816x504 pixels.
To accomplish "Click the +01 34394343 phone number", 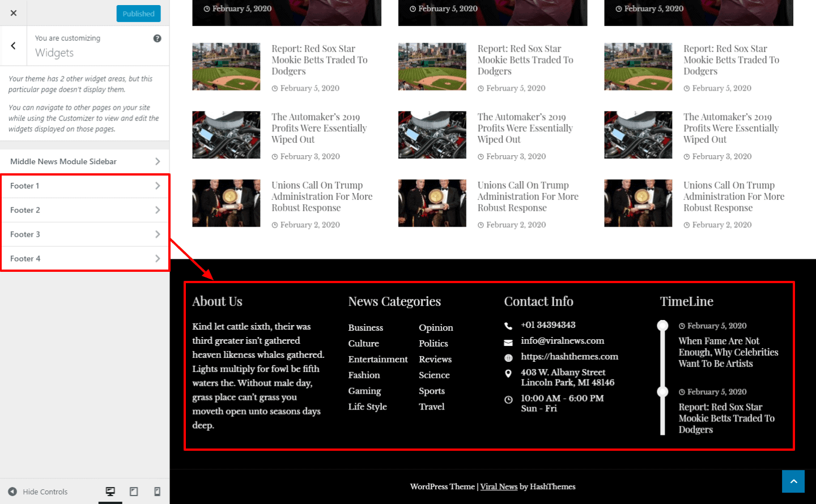I will point(548,325).
